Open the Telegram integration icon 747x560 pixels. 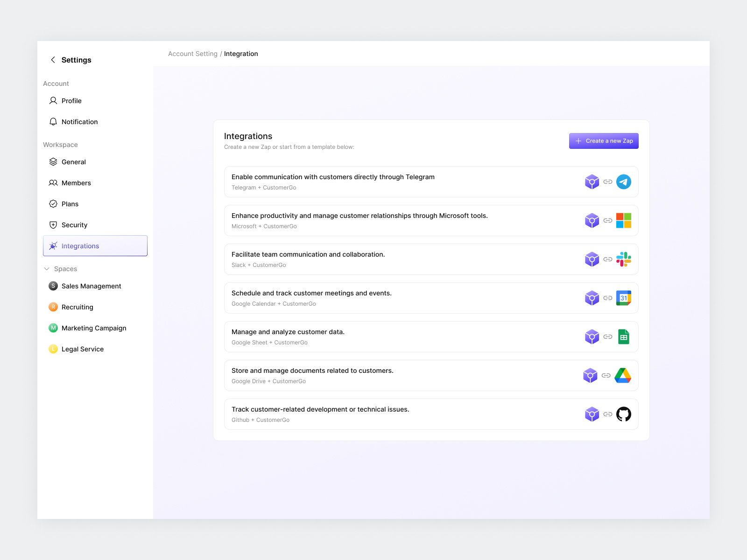(x=624, y=182)
